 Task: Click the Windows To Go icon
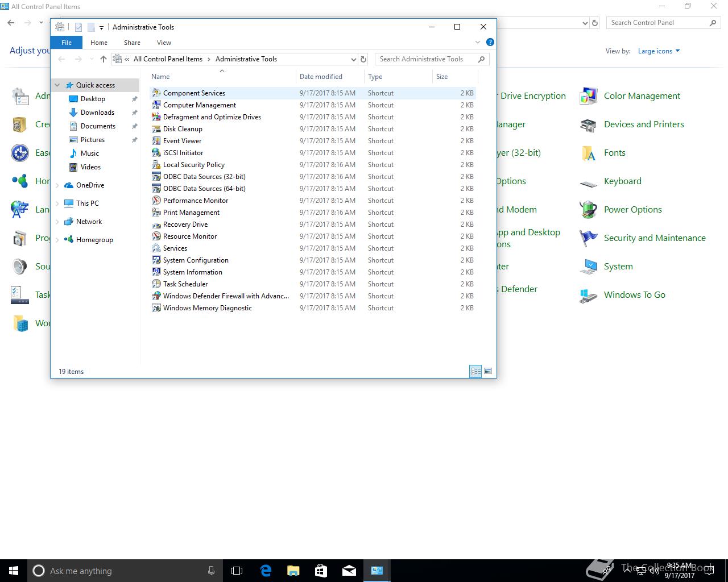(588, 295)
